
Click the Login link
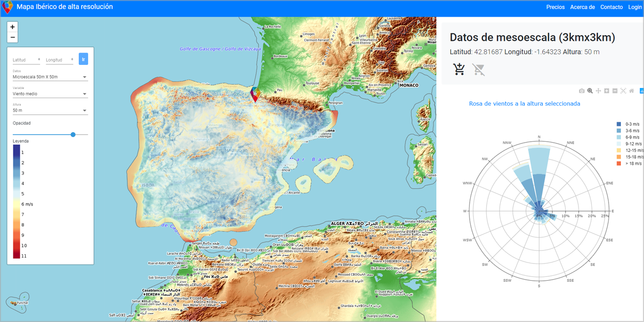[635, 7]
